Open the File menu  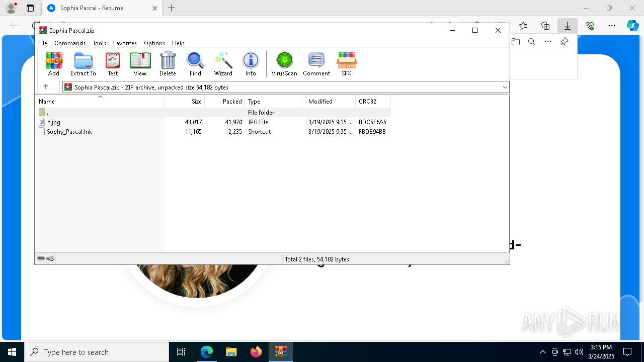[43, 43]
